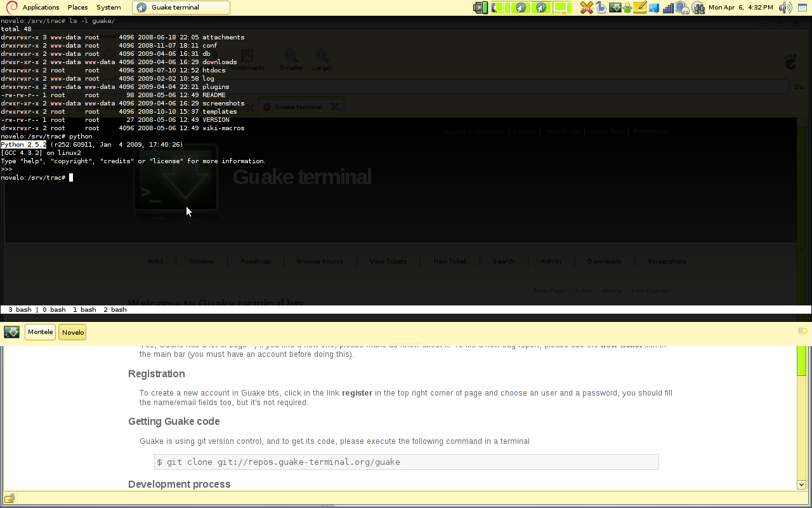The height and width of the screenshot is (508, 812).
Task: Click the git clone command code box
Action: click(406, 462)
